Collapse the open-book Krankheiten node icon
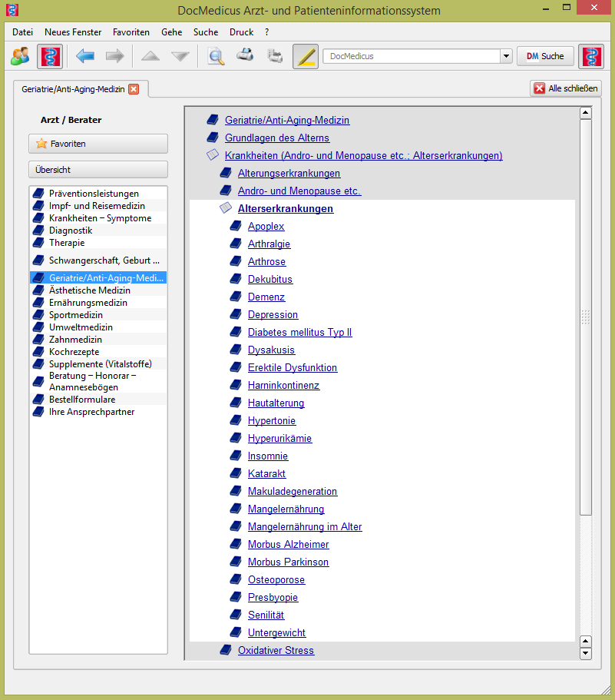 [x=213, y=155]
